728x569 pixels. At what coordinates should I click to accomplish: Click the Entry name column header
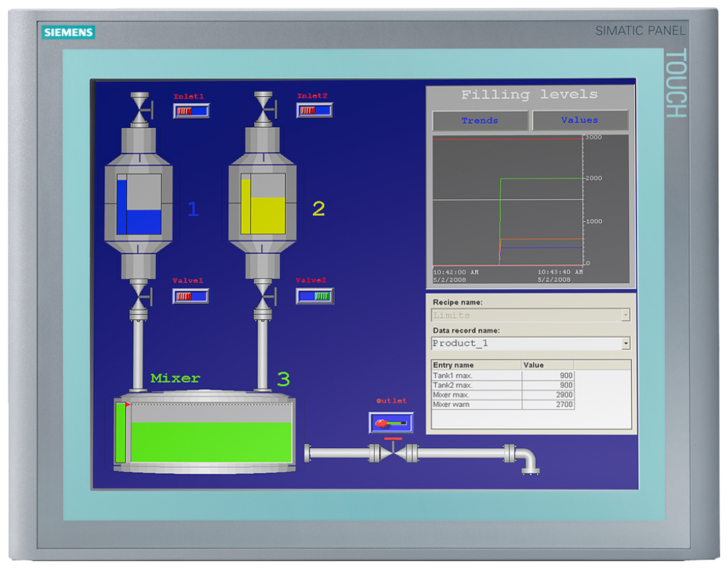tap(476, 365)
